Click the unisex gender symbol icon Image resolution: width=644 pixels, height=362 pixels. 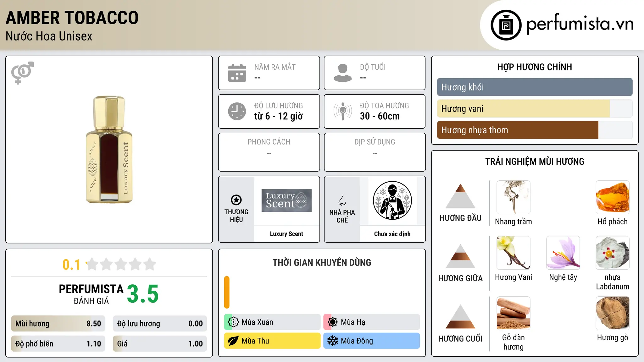coord(22,73)
